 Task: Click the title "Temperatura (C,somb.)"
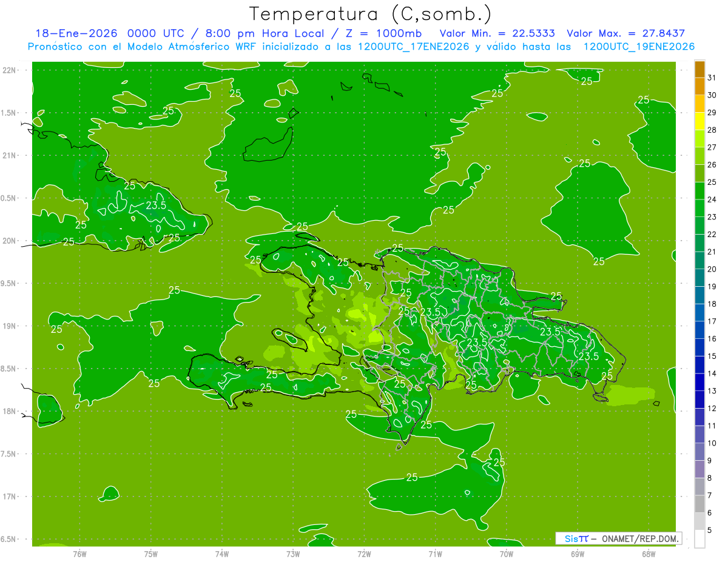pos(370,13)
